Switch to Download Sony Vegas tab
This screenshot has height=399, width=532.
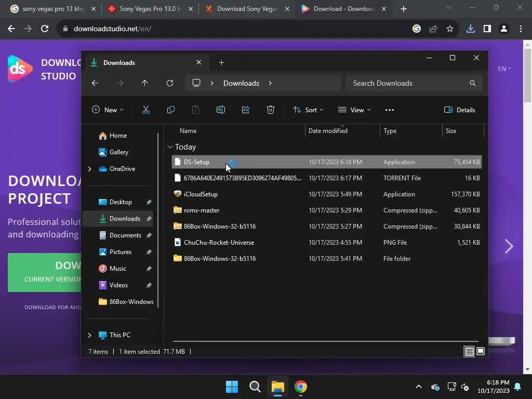247,9
